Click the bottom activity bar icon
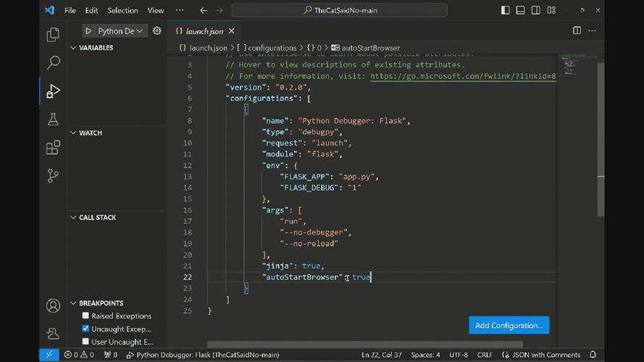This screenshot has width=644, height=362. [53, 333]
